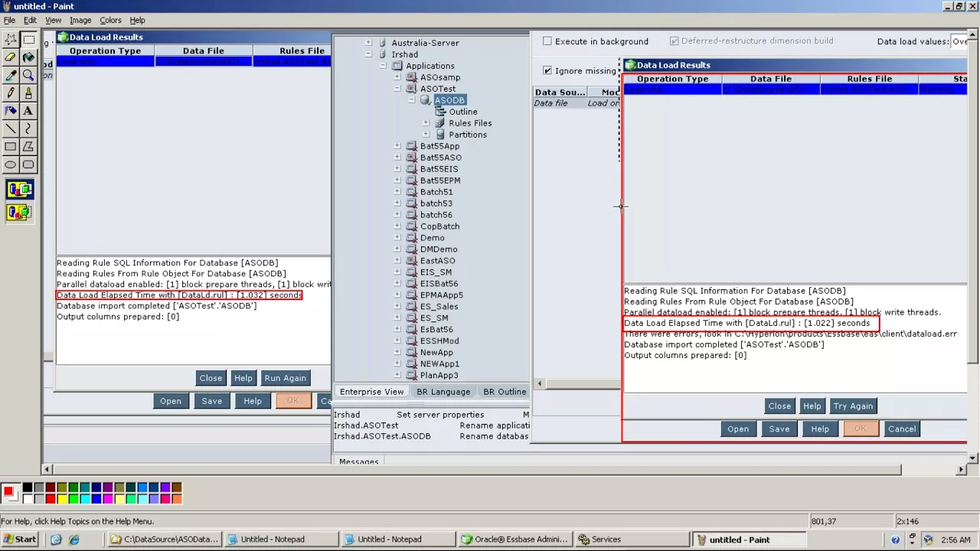
Task: Switch to the BR Language tab
Action: click(x=443, y=392)
